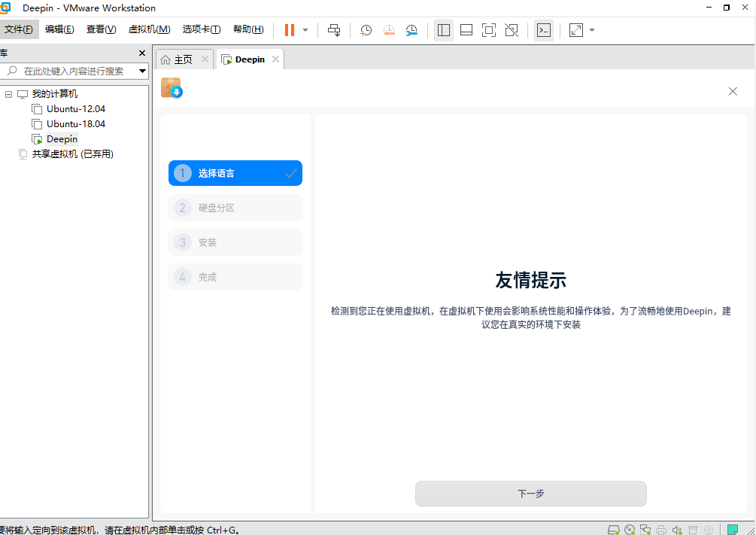Click the camera device status icon

(x=709, y=530)
